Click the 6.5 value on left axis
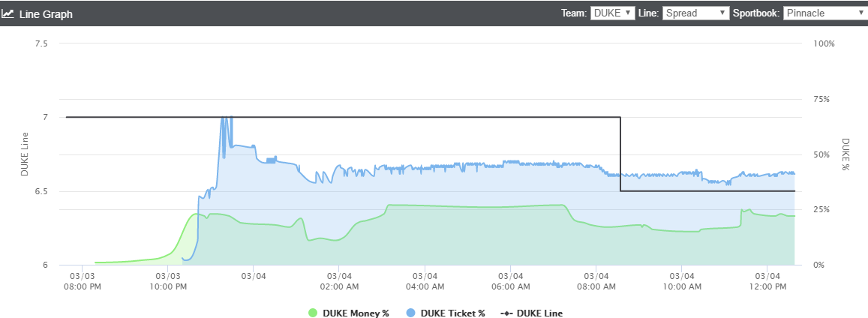The image size is (868, 318). [41, 191]
